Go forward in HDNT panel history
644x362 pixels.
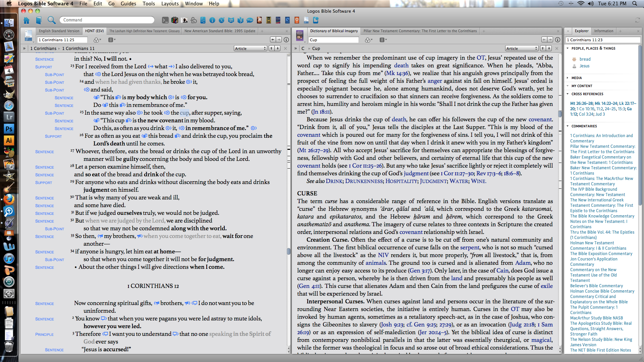coord(279,40)
